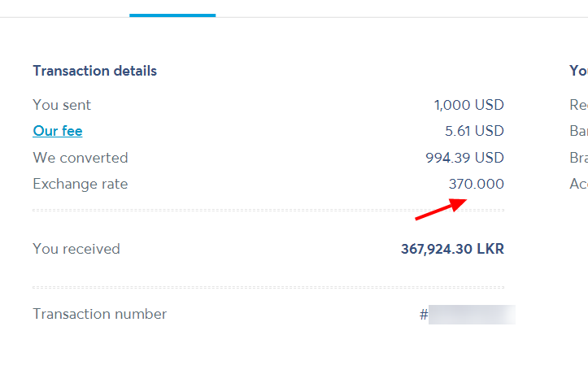Click the blurred transaction number value
This screenshot has height=370, width=588.
click(472, 315)
